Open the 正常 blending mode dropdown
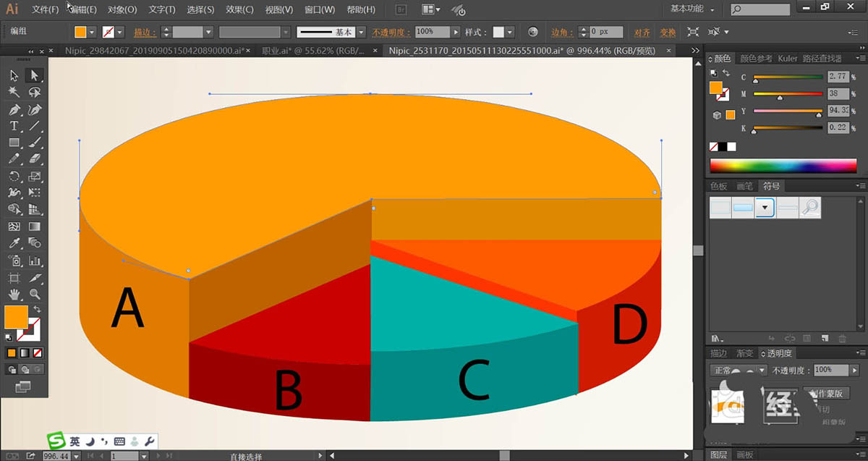This screenshot has height=461, width=868. coord(739,370)
